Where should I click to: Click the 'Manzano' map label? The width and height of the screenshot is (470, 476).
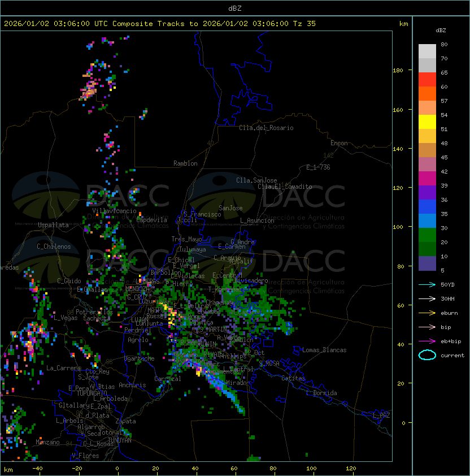click(x=47, y=442)
